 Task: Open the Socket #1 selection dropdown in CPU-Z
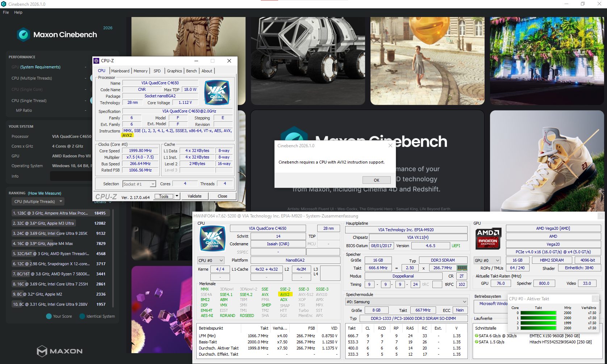[139, 184]
